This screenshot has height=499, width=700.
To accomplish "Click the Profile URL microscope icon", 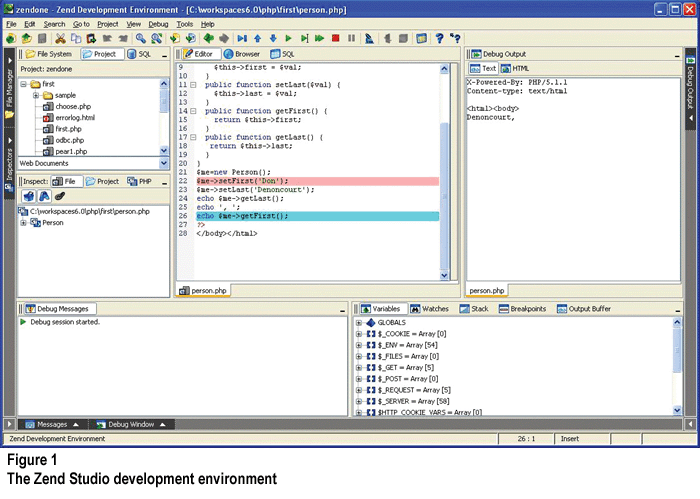I will 369,38.
